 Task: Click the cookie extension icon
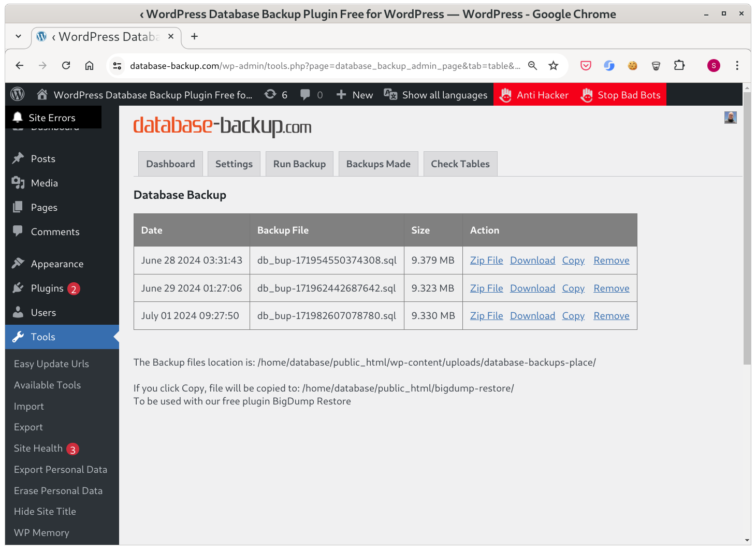(632, 66)
